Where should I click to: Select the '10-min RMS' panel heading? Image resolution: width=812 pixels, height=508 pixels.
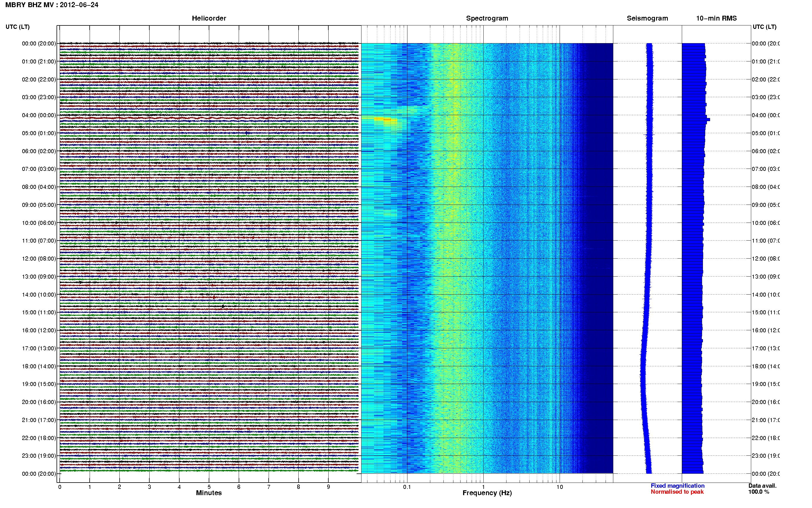[x=716, y=19]
